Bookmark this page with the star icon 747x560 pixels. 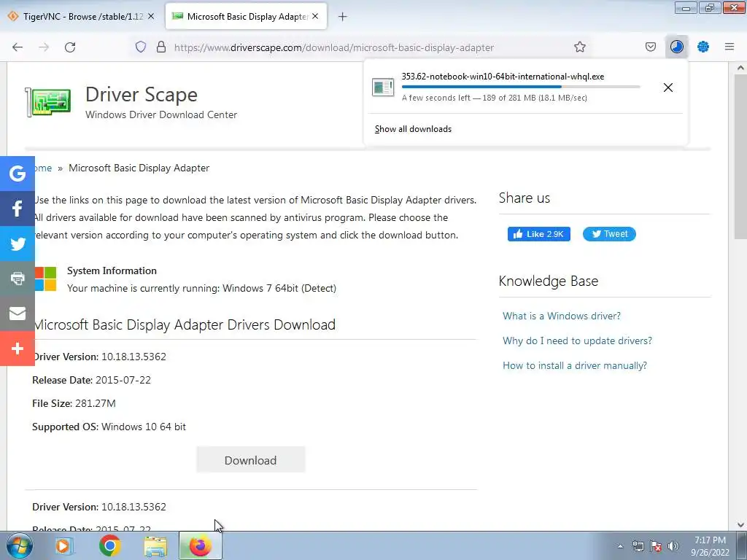(580, 47)
